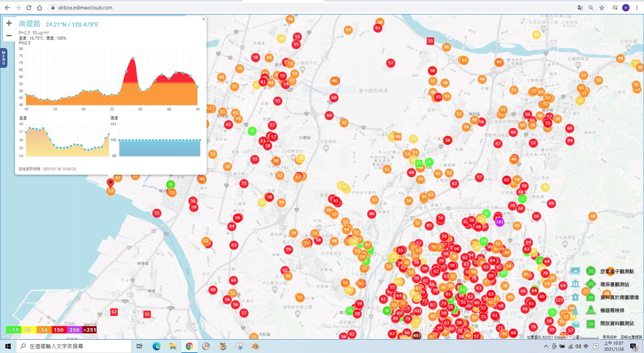Open Task View on the taskbar

[x=140, y=346]
